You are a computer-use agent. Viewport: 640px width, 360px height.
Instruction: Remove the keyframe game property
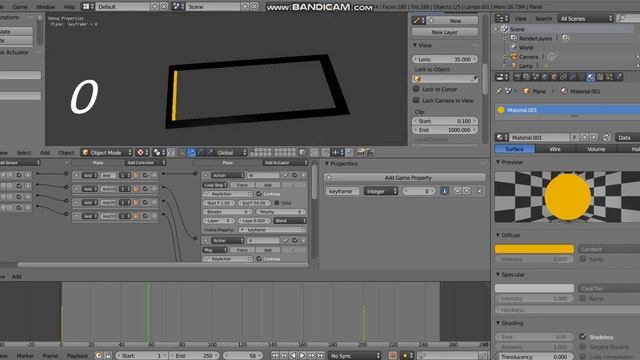click(480, 191)
